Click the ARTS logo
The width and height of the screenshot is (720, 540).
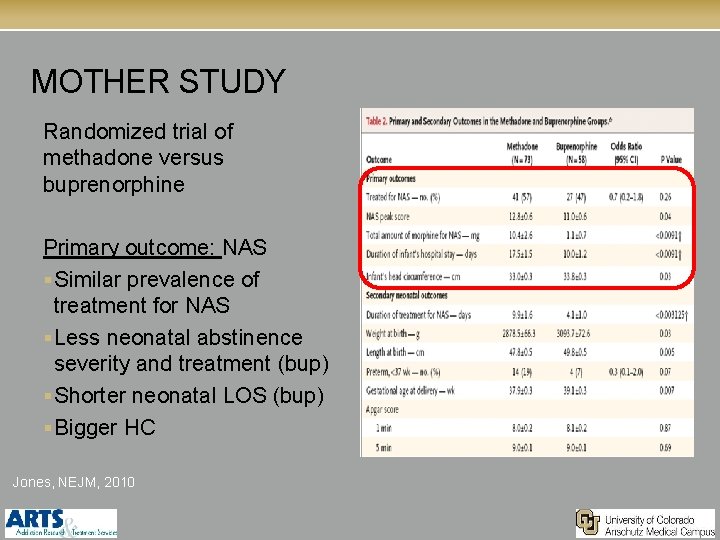[61, 523]
